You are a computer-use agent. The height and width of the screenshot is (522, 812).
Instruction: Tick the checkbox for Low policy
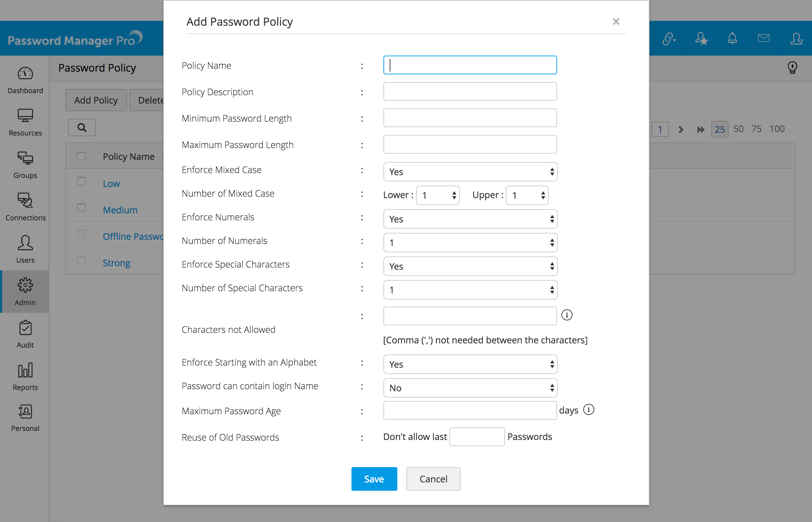click(81, 181)
